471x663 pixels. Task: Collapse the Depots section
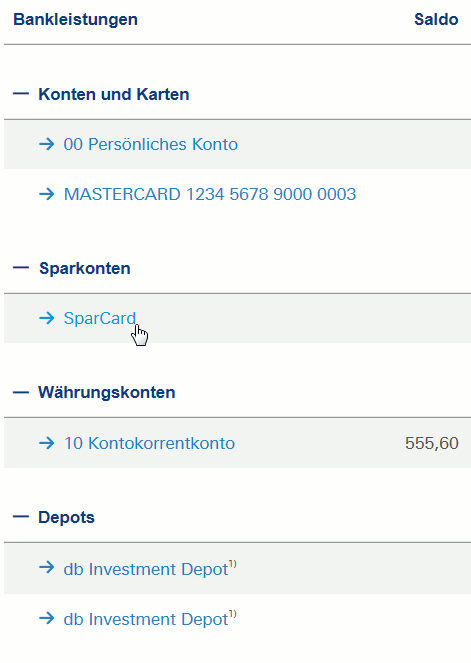pyautogui.click(x=21, y=517)
